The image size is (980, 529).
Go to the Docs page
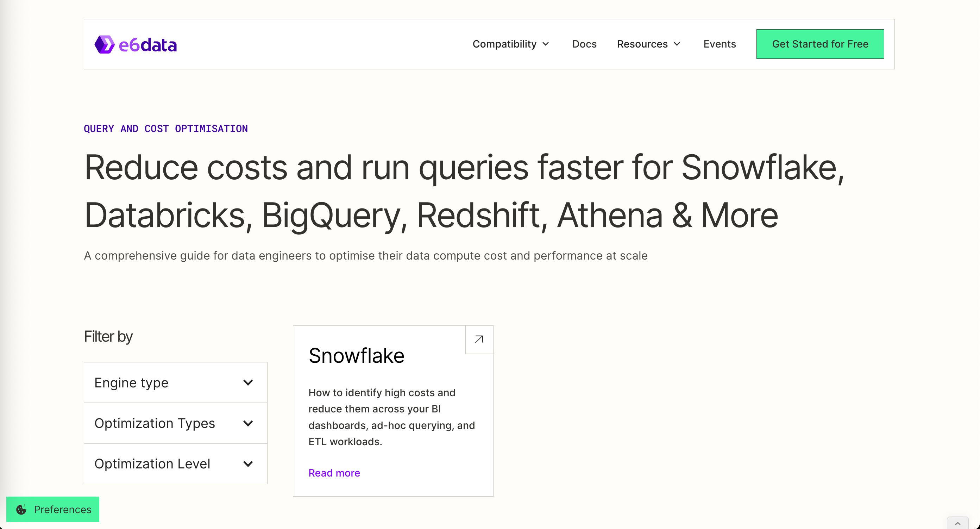584,44
